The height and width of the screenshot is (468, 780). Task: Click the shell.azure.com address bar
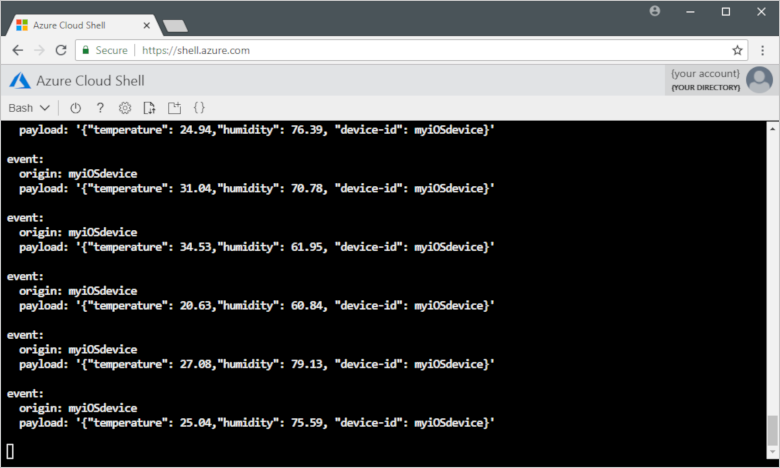411,50
